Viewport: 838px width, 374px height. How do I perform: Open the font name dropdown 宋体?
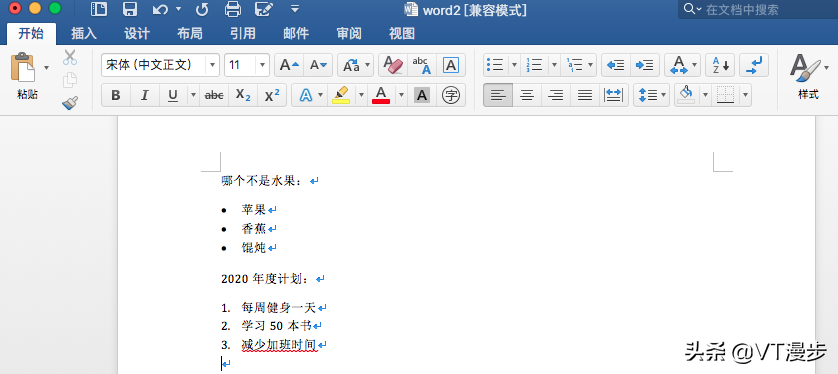coord(213,65)
